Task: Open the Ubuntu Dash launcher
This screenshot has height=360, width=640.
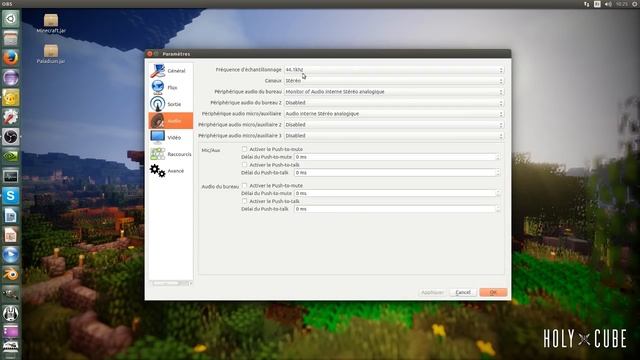Action: click(11, 19)
